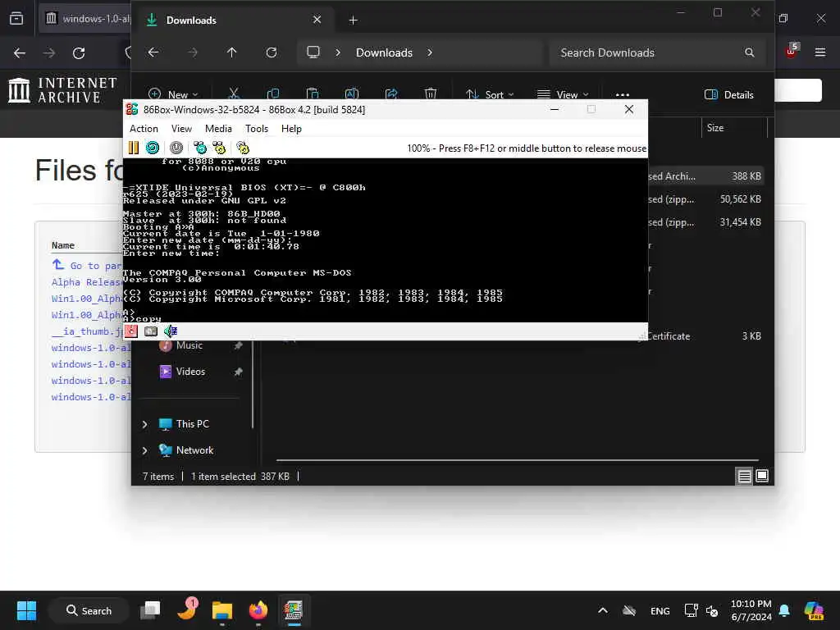840x630 pixels.
Task: Open the New dropdown in Explorer
Action: pos(173,94)
